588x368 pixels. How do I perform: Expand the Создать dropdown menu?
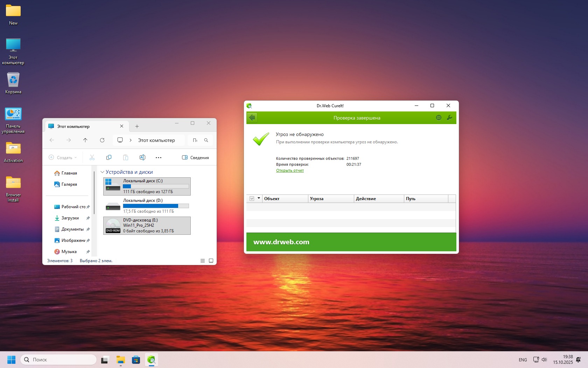[63, 158]
